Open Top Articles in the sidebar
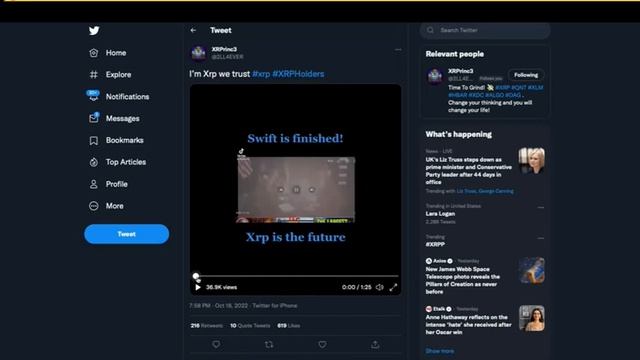Viewport: 640px width, 360px height. pos(118,162)
